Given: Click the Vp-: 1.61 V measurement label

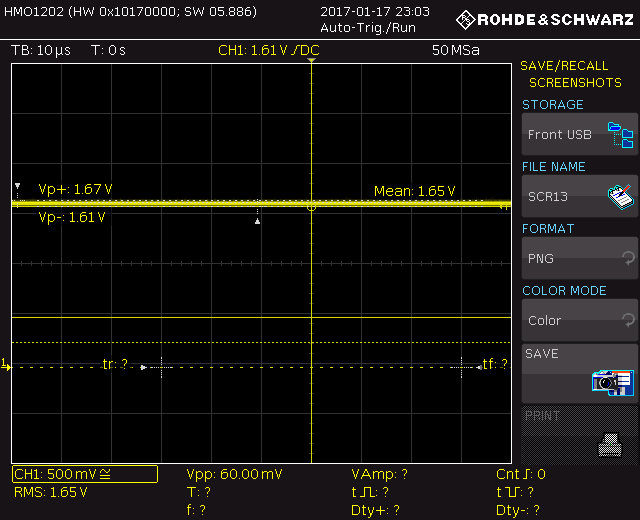Looking at the screenshot, I should pos(72,217).
